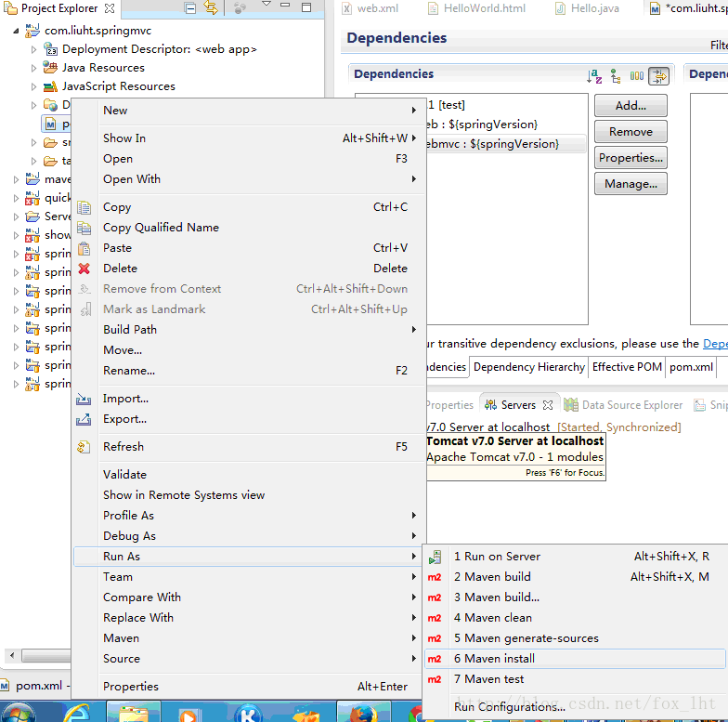Screen dimensions: 728x722
Task: Open Project Explorer view menu triangle
Action: 266,4
